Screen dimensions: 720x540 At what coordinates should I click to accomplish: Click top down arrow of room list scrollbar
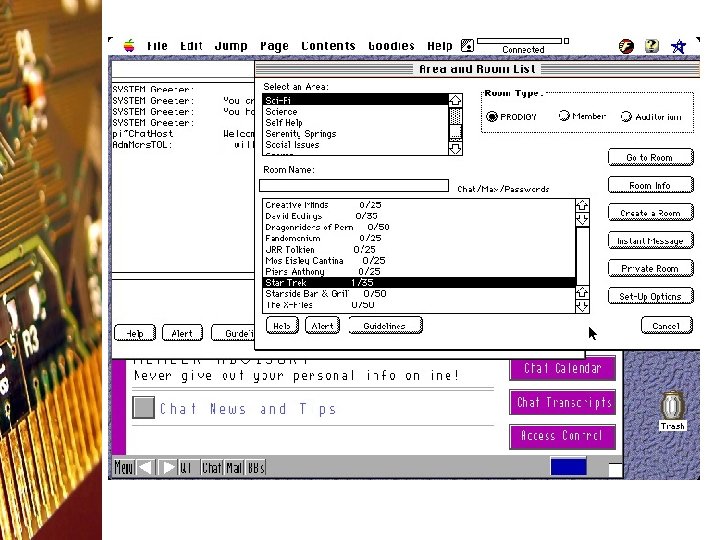tap(582, 219)
